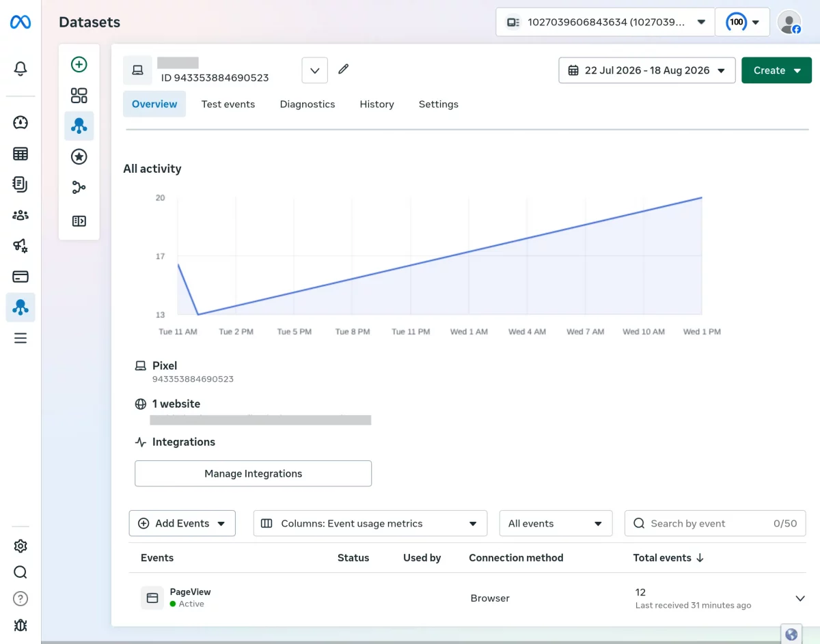Open the notifications bell
This screenshot has height=644, width=820.
[20, 68]
